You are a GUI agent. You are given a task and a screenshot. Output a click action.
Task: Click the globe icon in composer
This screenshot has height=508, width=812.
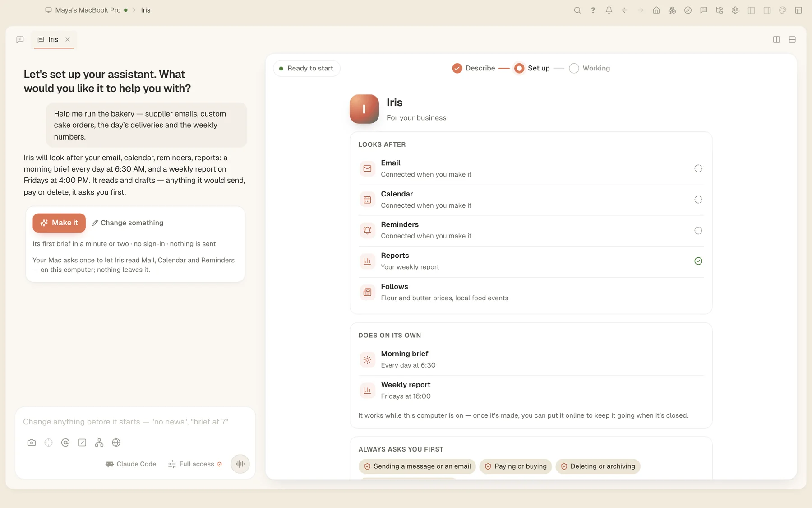pyautogui.click(x=116, y=443)
